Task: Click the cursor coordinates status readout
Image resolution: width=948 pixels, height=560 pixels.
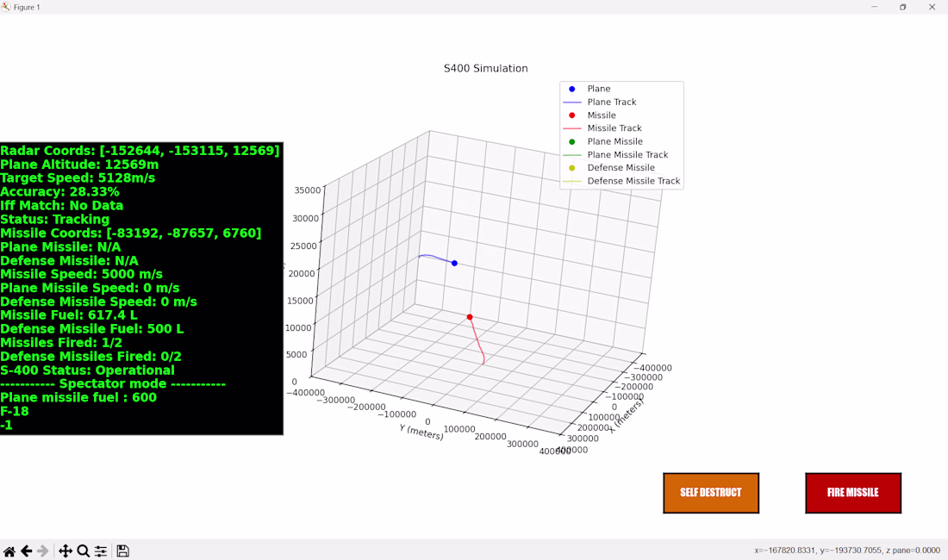Action: [847, 551]
